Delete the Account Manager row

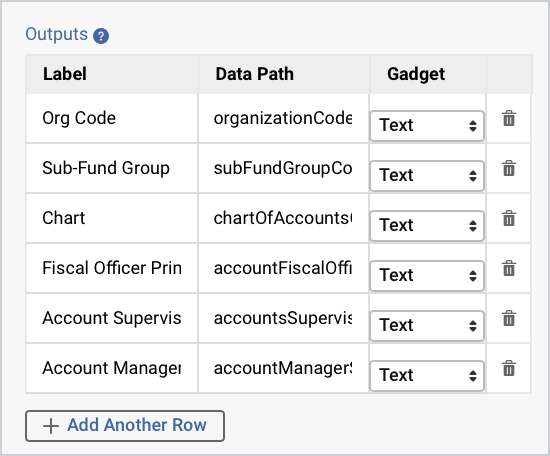509,368
